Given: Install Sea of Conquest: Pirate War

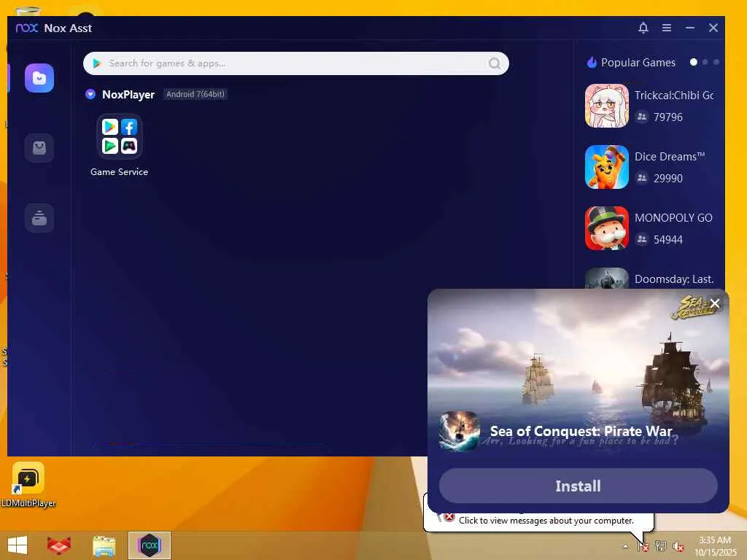Looking at the screenshot, I should click(x=578, y=486).
